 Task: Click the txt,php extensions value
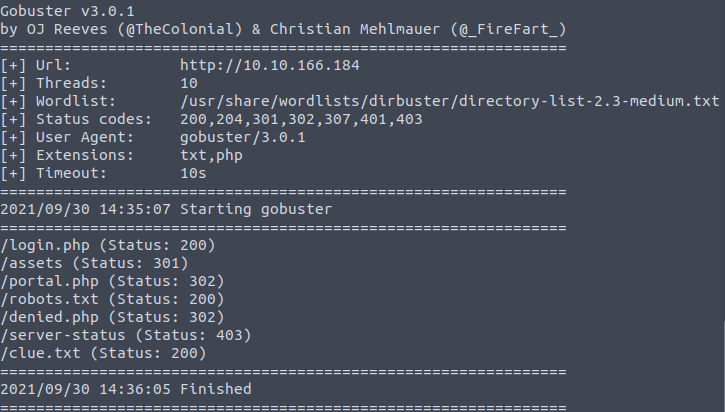[x=204, y=155]
